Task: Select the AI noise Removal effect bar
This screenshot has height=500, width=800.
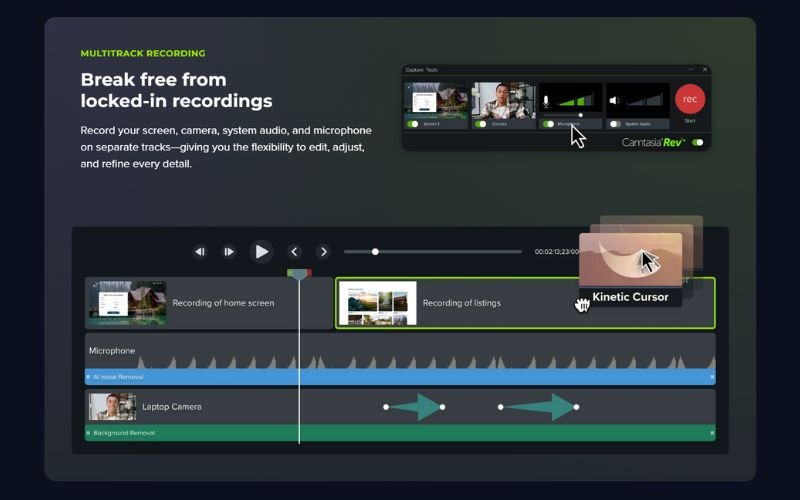Action: point(400,377)
